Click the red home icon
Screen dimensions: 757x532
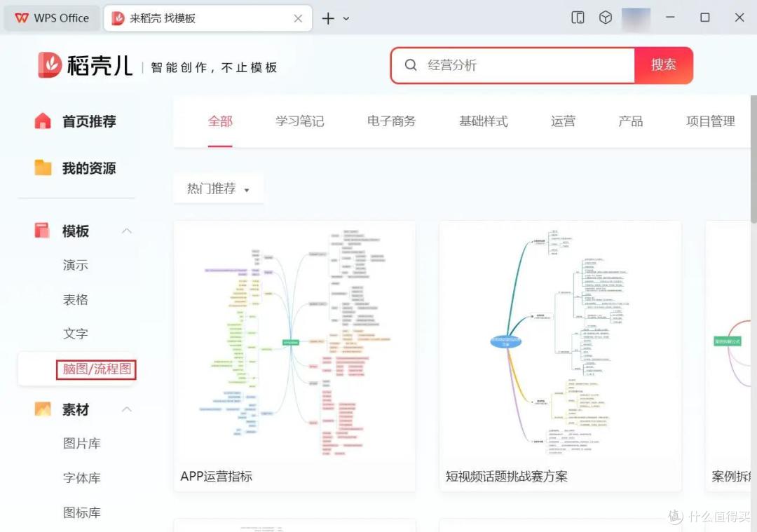click(x=43, y=121)
